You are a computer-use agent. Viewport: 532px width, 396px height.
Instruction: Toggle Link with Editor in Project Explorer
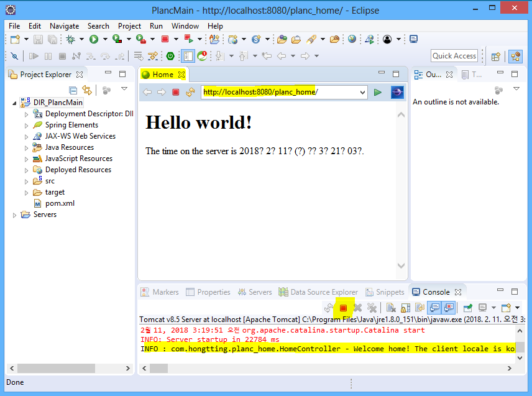click(87, 90)
